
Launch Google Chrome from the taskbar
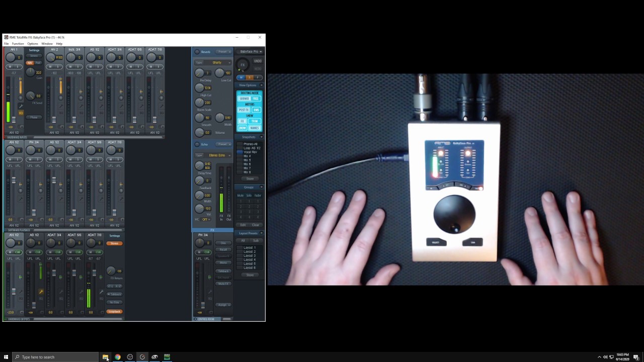tap(118, 357)
